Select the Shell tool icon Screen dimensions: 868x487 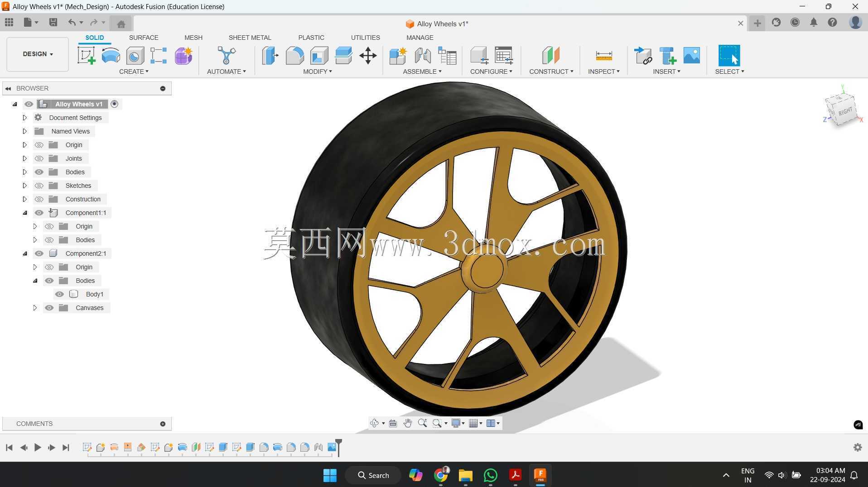(319, 56)
